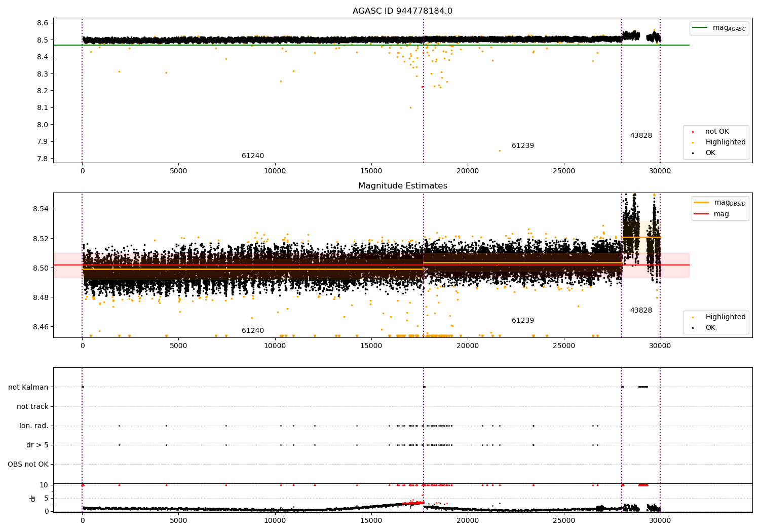Image resolution: width=760 pixels, height=532 pixels.
Task: Select the "not OK" legend entry
Action: pos(717,132)
